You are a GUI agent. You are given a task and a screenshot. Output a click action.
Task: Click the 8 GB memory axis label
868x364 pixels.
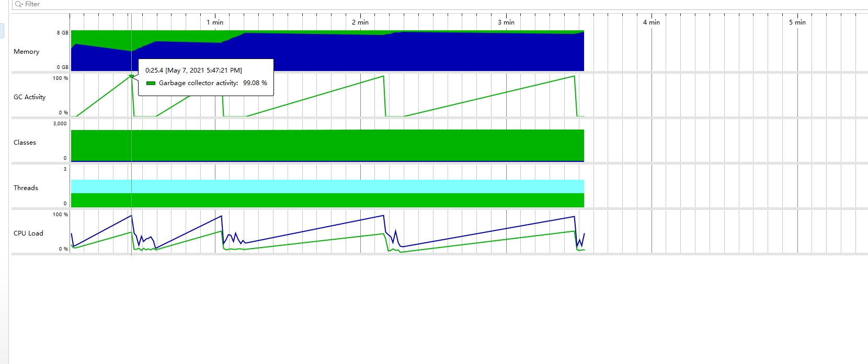[63, 33]
